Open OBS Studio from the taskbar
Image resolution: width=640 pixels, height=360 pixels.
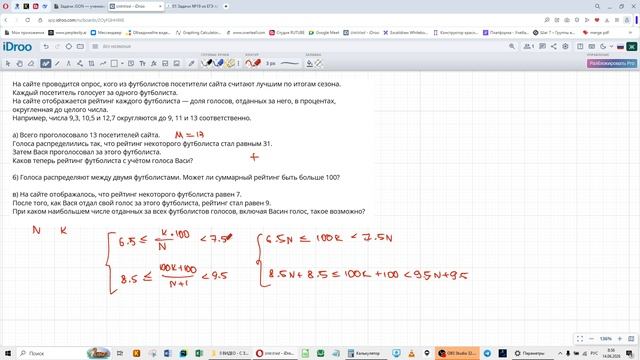pyautogui.click(x=457, y=353)
